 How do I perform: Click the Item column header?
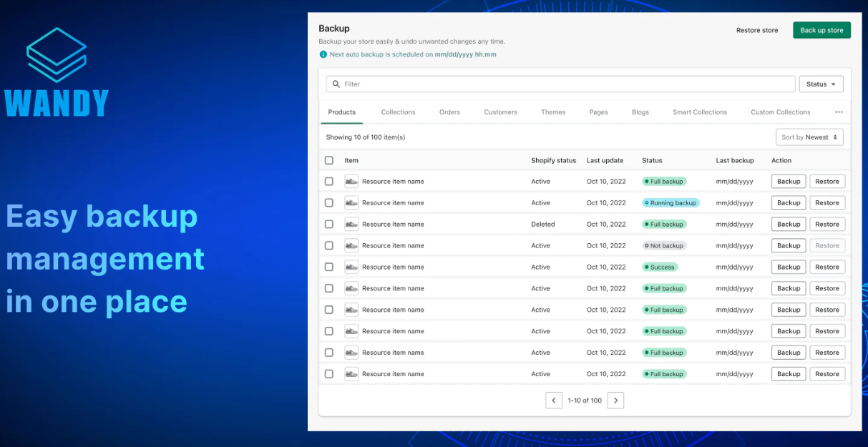pos(351,161)
